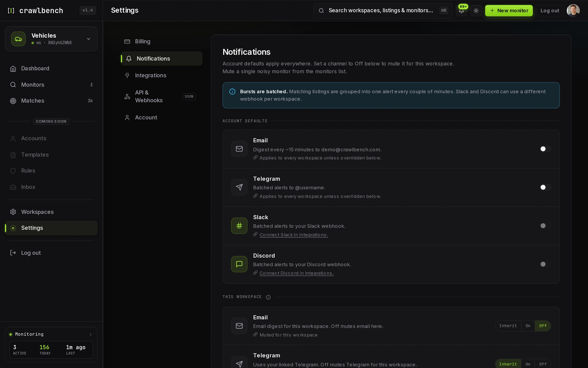
Task: Set workspace Email to Off
Action: coord(543,326)
